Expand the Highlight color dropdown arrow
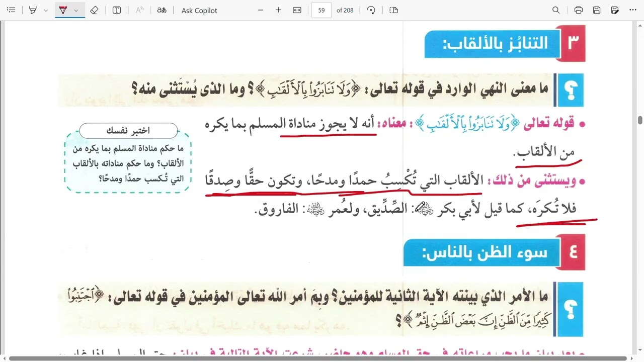This screenshot has height=362, width=644. pos(46,10)
